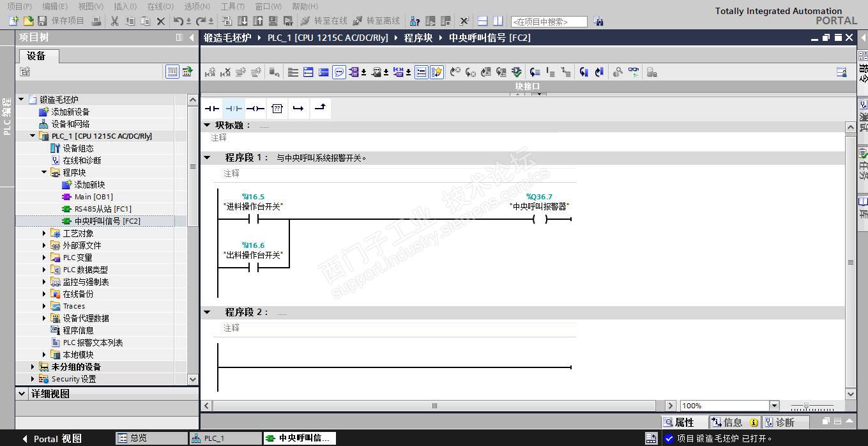Collapse 程序段 1 network
This screenshot has height=446, width=868.
(x=207, y=157)
